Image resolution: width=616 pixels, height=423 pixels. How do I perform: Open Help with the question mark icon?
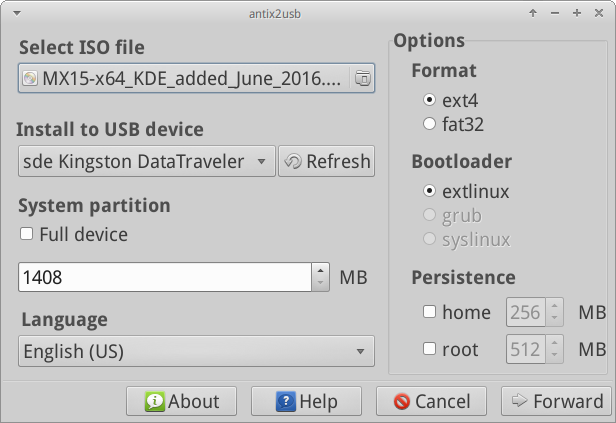[x=306, y=401]
